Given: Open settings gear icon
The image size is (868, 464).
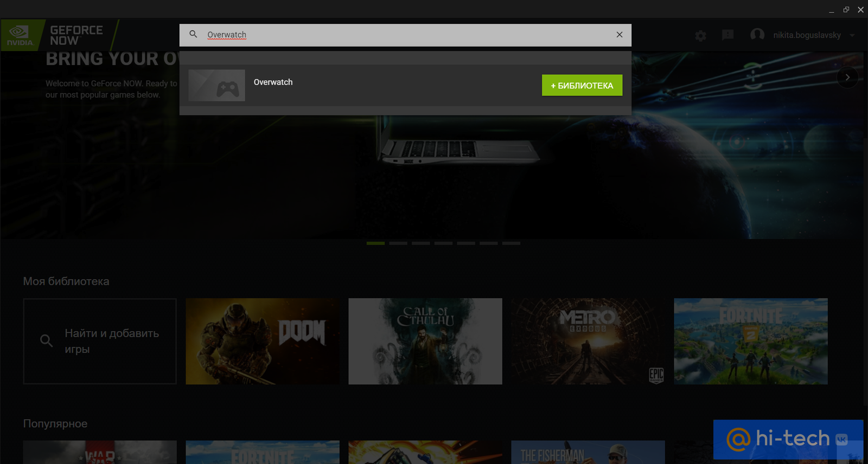Looking at the screenshot, I should [x=701, y=36].
